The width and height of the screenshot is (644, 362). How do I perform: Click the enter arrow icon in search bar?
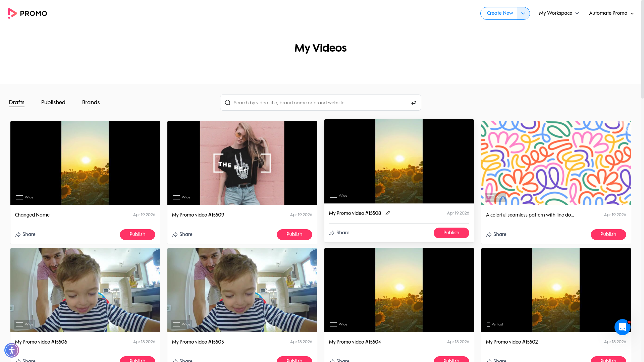coord(414,103)
